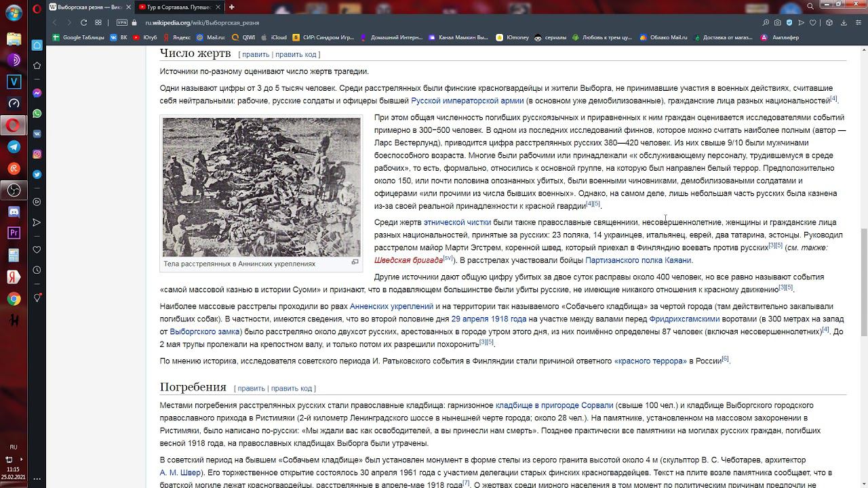Open the Партизанского полка Каяани link

pos(638,260)
